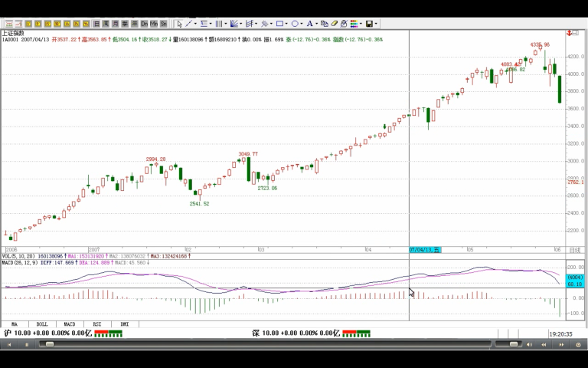The height and width of the screenshot is (368, 588).
Task: Open the RSI indicator tab
Action: pos(97,324)
